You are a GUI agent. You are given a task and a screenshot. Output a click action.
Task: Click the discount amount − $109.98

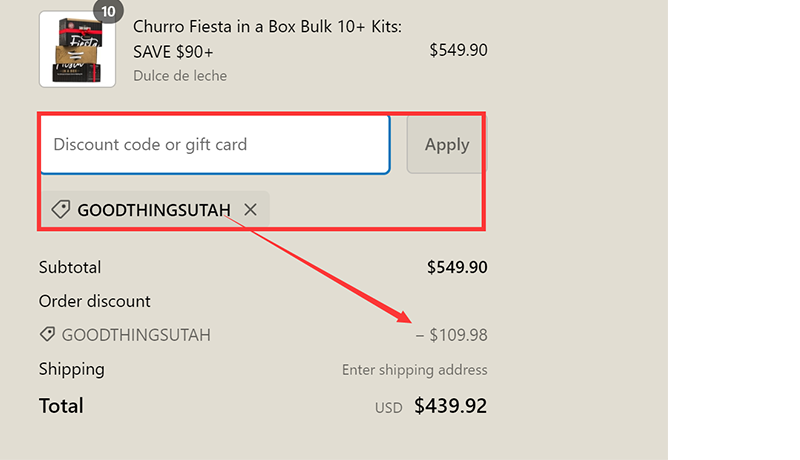click(452, 335)
